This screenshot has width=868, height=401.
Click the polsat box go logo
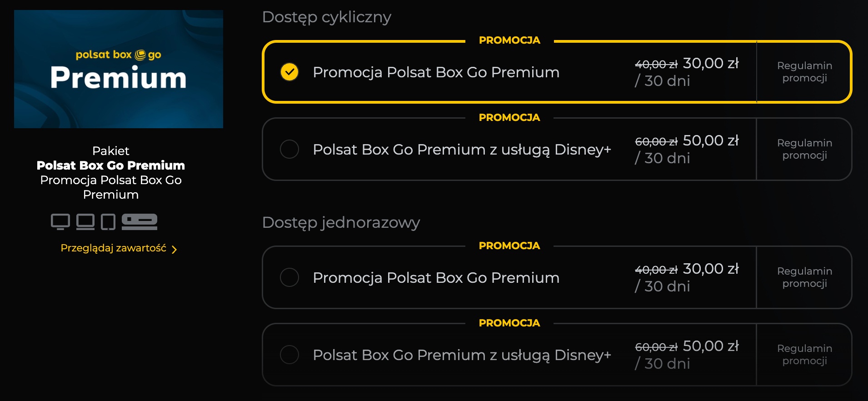point(119,55)
